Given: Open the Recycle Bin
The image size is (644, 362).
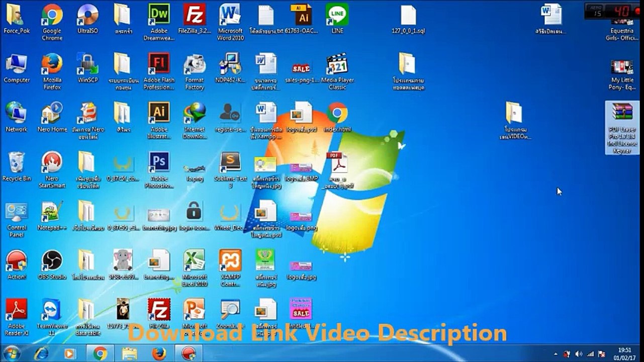Looking at the screenshot, I should coord(17,167).
